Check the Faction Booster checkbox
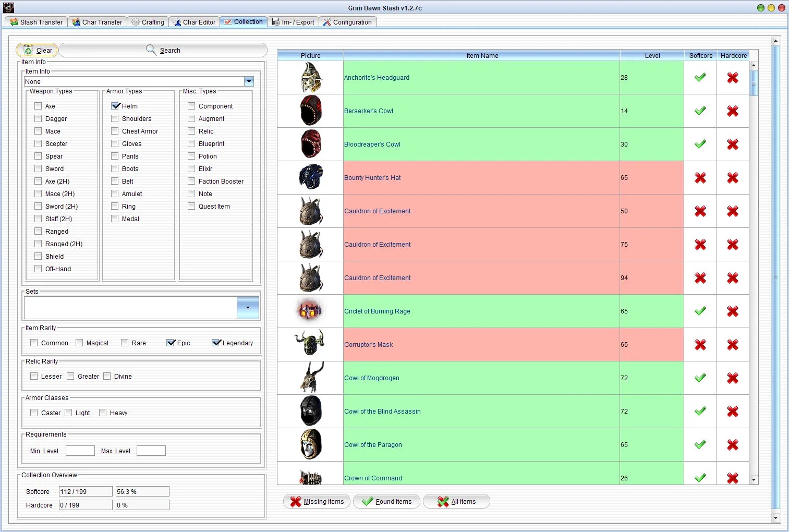 (x=191, y=181)
